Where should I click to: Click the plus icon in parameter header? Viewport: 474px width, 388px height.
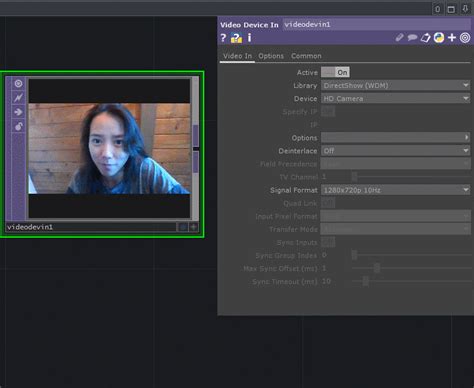[x=452, y=38]
